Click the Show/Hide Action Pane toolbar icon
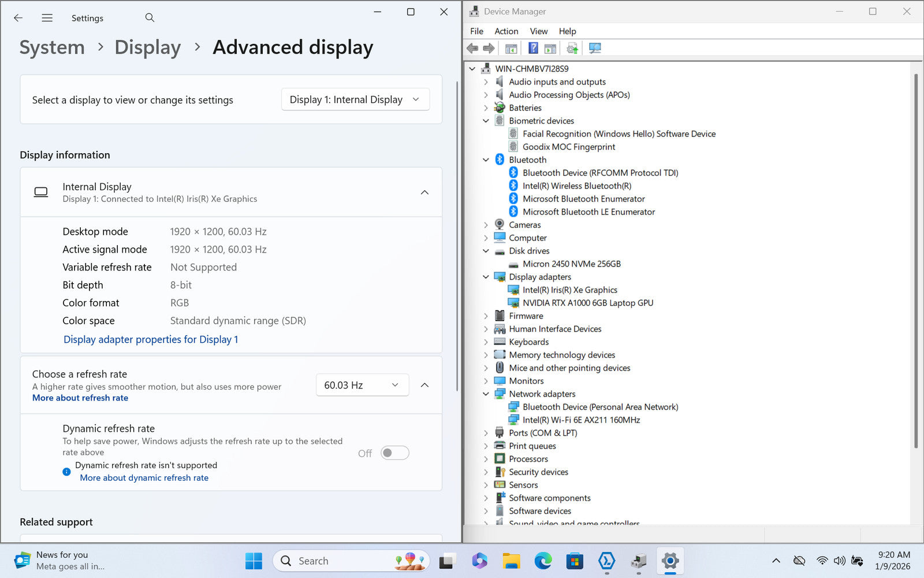Screen dimensions: 924x578 click(550, 49)
